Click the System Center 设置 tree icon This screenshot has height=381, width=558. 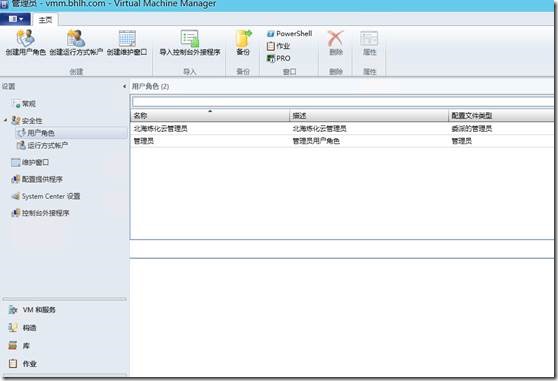(x=16, y=196)
